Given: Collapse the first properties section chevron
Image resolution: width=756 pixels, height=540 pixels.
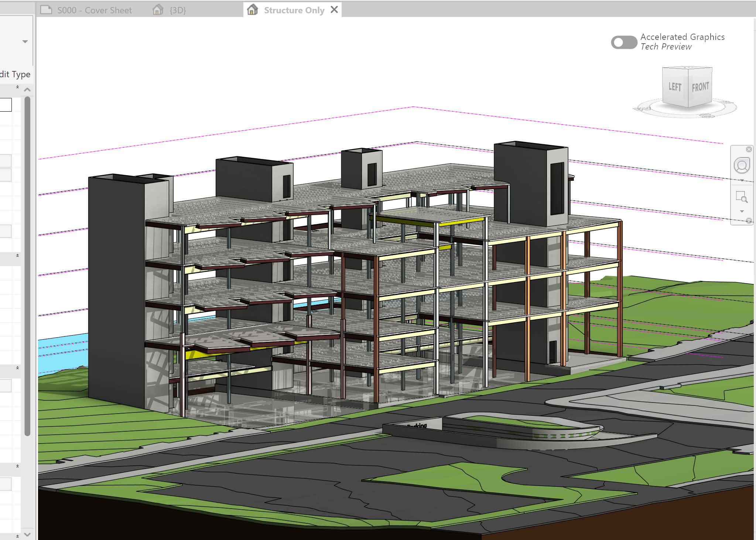Looking at the screenshot, I should (x=17, y=87).
